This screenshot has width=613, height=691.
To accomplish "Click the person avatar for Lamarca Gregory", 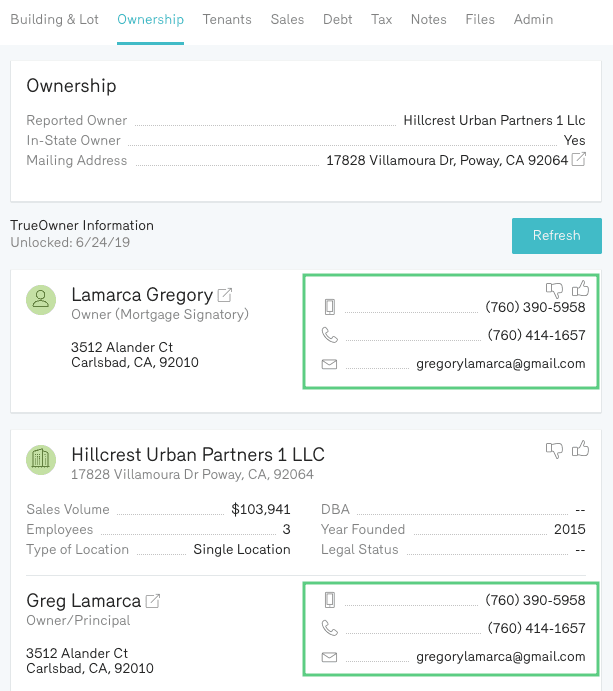I will click(41, 300).
